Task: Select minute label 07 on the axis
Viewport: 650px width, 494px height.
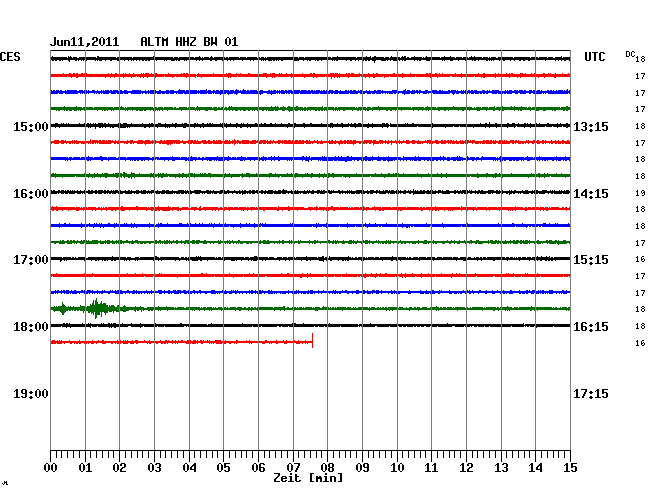Action: tap(293, 468)
